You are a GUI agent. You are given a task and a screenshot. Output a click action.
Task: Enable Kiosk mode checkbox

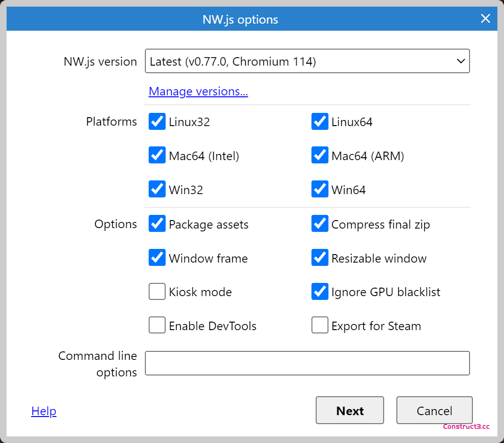157,292
